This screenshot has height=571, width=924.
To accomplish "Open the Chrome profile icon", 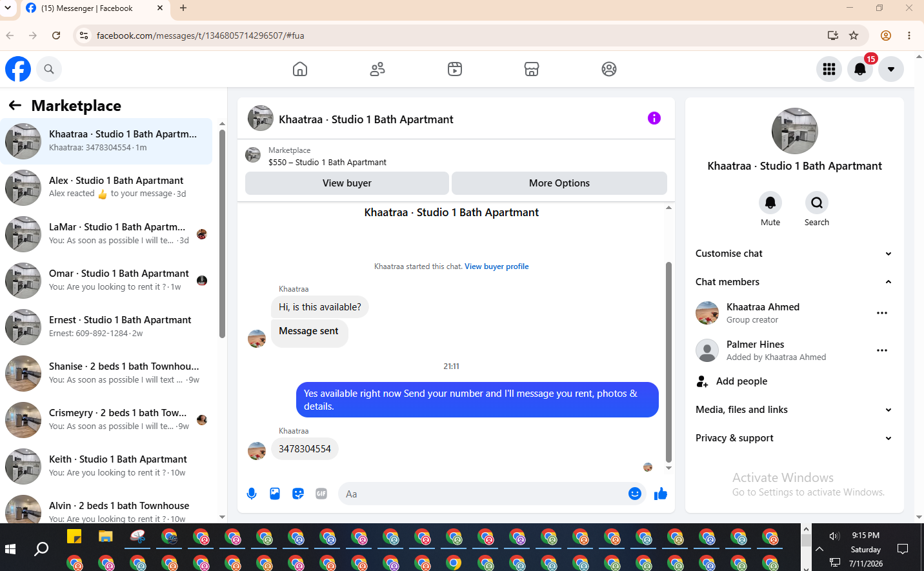I will (886, 35).
